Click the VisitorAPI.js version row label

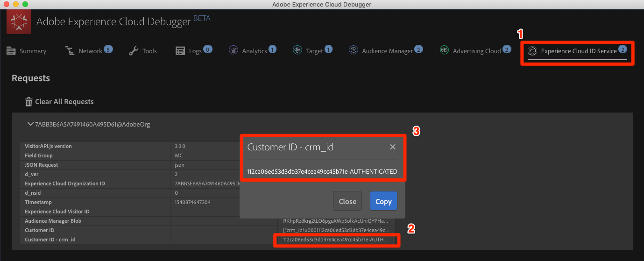tap(49, 146)
